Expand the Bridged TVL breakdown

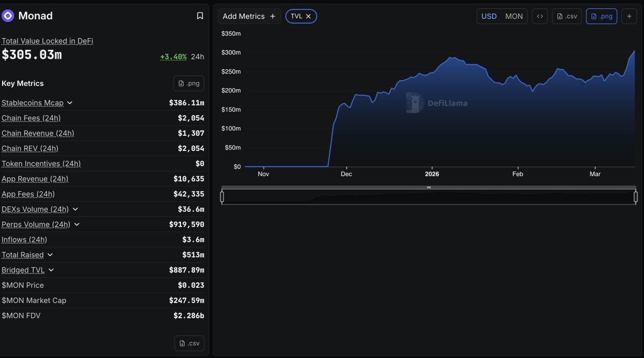[51, 270]
